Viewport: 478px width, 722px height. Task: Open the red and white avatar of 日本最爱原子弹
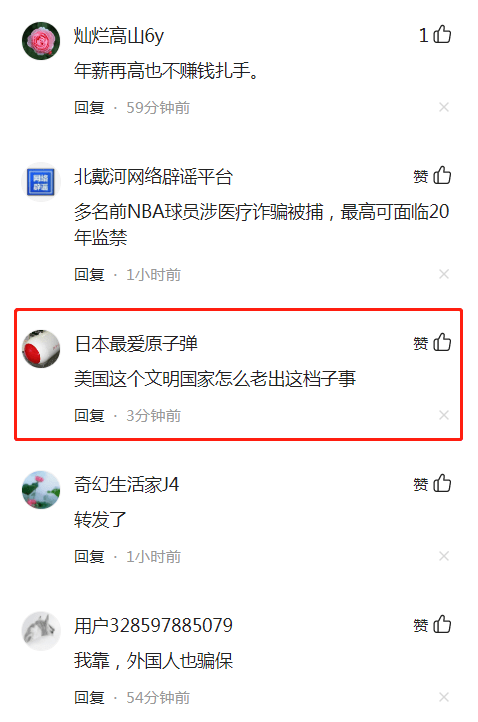tap(41, 349)
